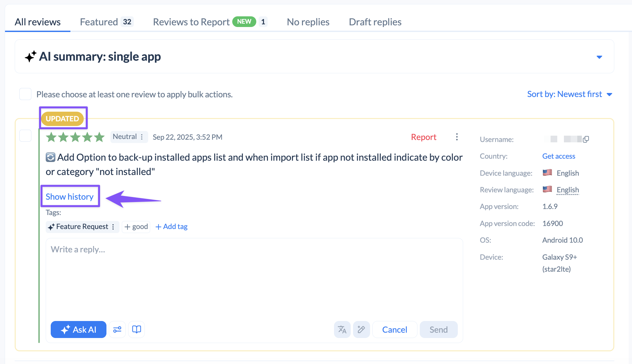Click the Featured count badge 32
The height and width of the screenshot is (364, 632).
pyautogui.click(x=127, y=22)
